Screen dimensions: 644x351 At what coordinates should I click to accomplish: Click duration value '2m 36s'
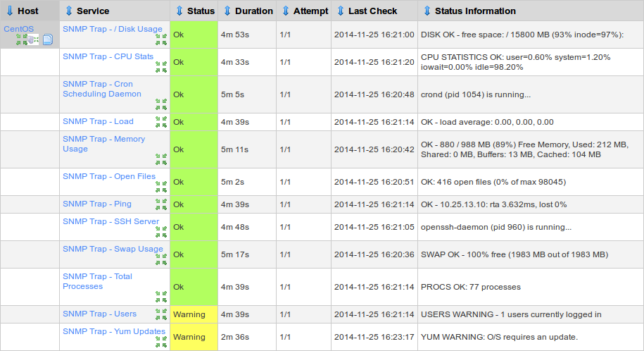(235, 337)
